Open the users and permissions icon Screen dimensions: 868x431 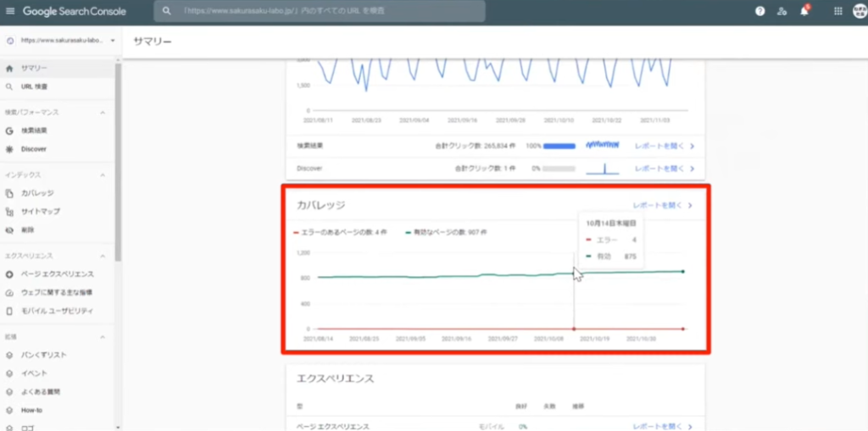click(782, 11)
